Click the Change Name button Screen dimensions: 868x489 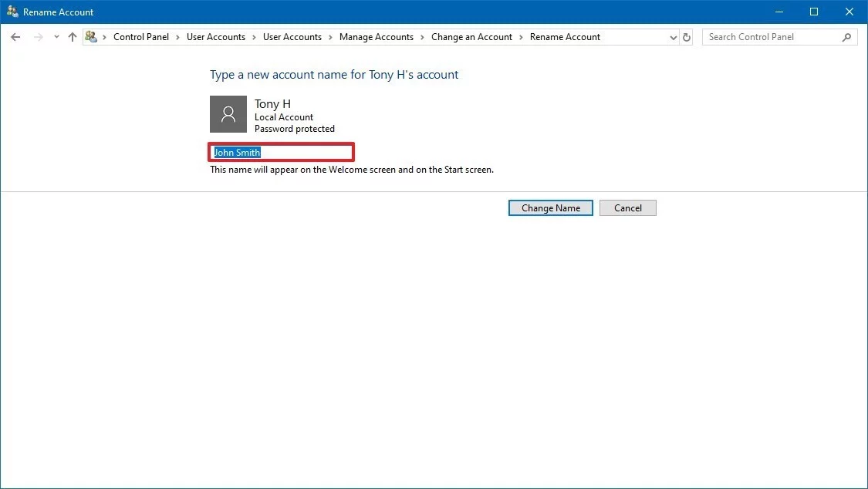[x=551, y=208]
